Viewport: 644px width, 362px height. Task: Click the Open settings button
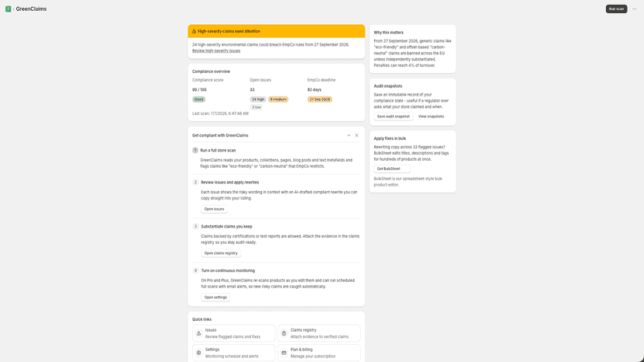215,298
